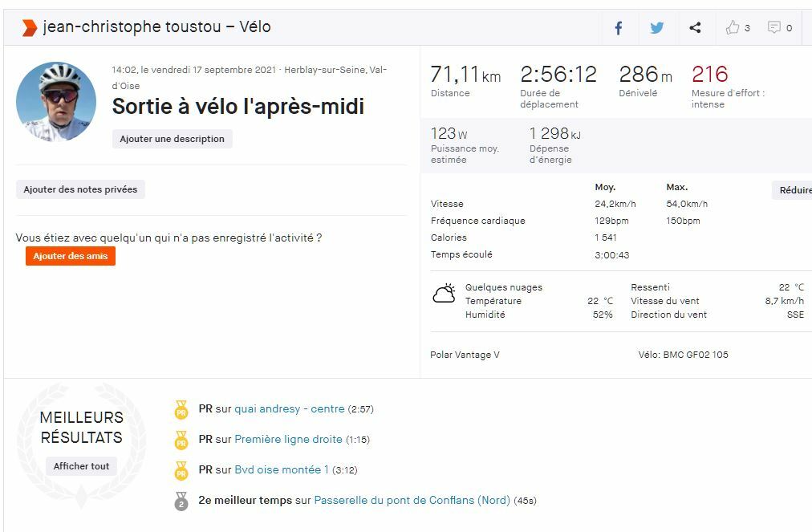
Task: Click Ajouter une description button
Action: 173,139
